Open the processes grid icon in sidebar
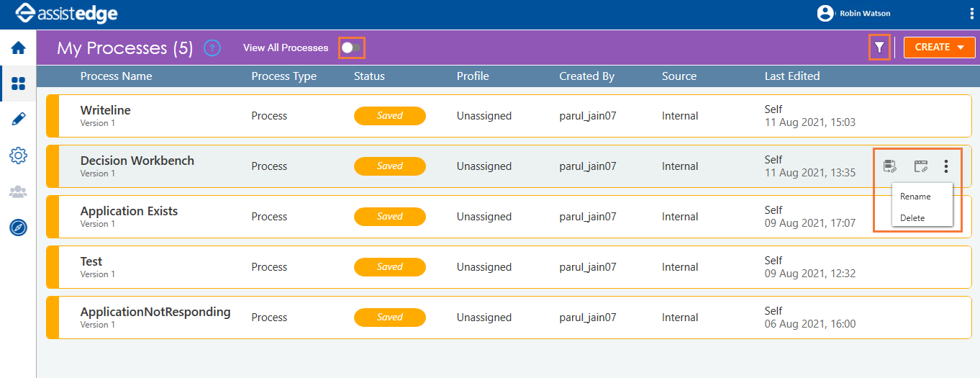The height and width of the screenshot is (378, 980). [18, 84]
